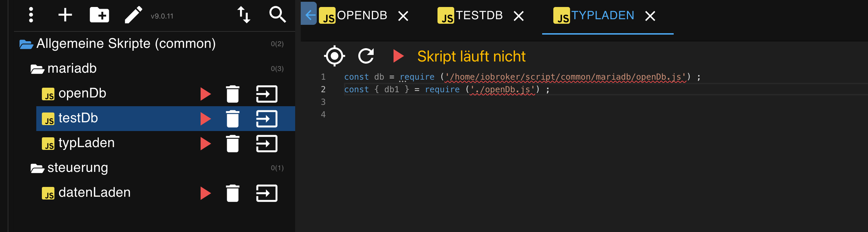Restart script with the reload icon
Image resolution: width=868 pixels, height=232 pixels.
(366, 56)
